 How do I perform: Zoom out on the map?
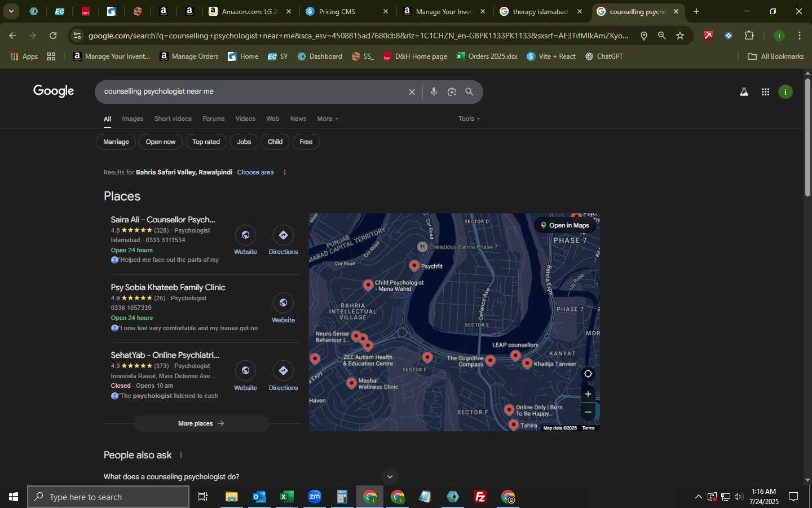[x=588, y=412]
